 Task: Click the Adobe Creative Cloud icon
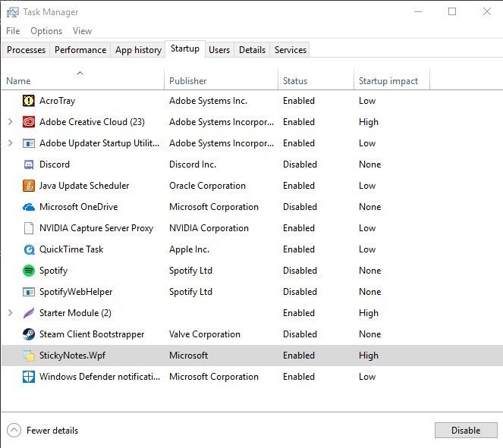pos(29,122)
